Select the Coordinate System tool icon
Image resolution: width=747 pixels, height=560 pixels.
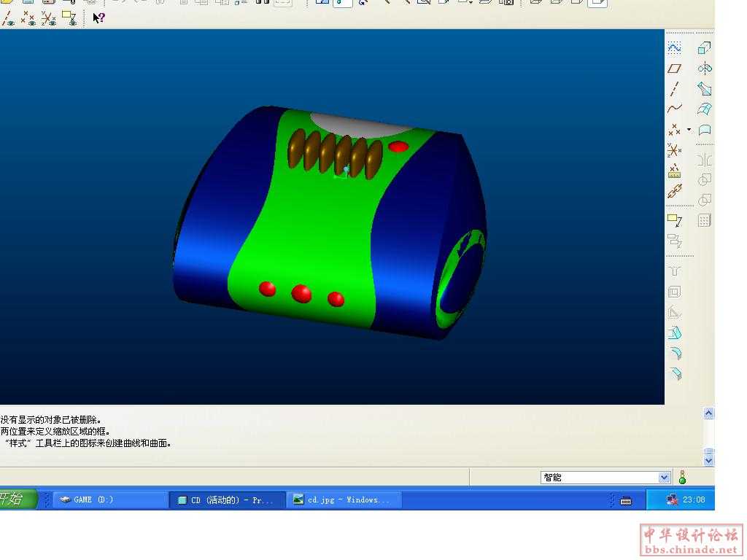[674, 150]
